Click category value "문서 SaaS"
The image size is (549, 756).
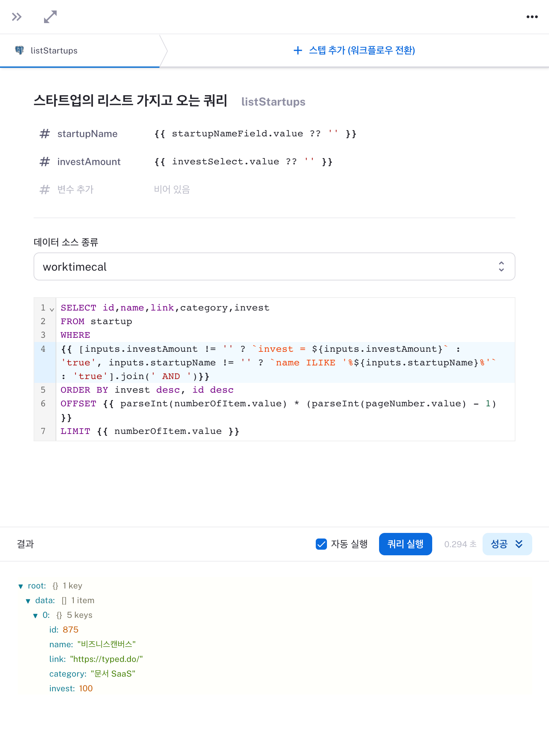point(113,674)
